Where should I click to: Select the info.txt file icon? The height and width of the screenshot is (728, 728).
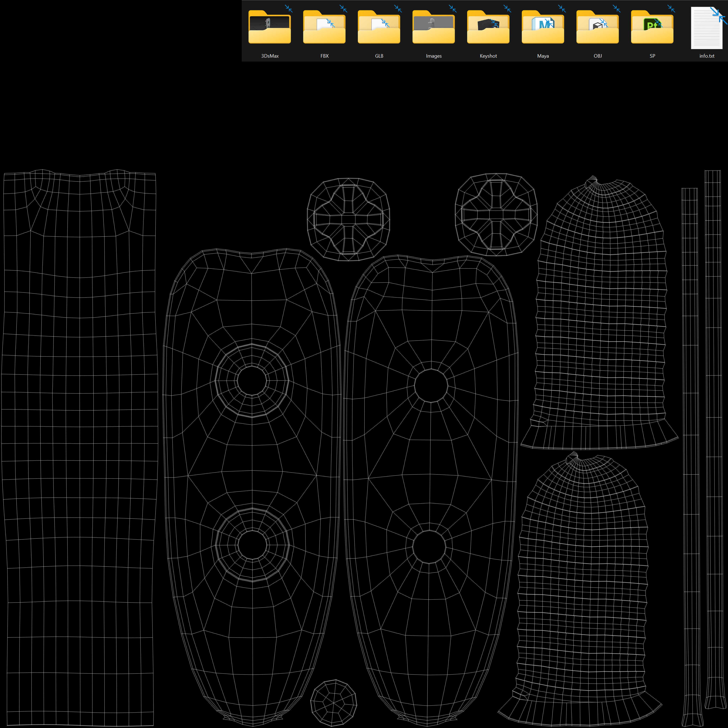707,28
